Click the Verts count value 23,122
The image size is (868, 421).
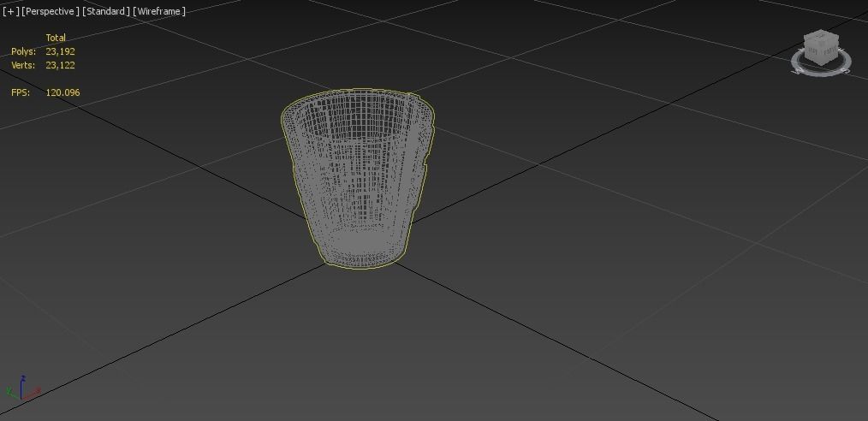pyautogui.click(x=60, y=65)
